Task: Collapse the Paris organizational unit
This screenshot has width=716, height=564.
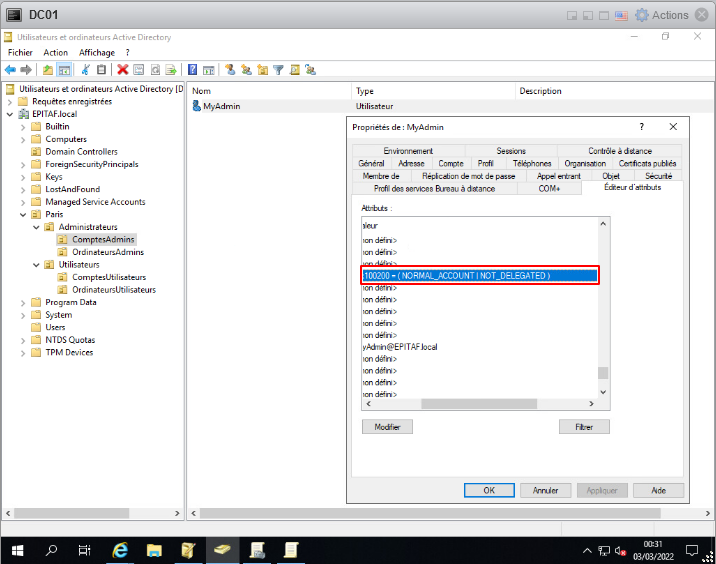Action: 24,214
